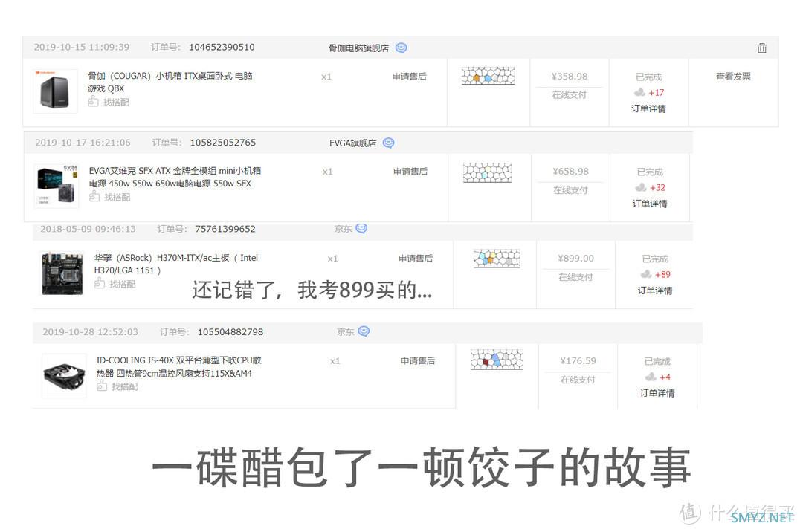
Task: Click the price ¥358.98
Action: point(570,77)
